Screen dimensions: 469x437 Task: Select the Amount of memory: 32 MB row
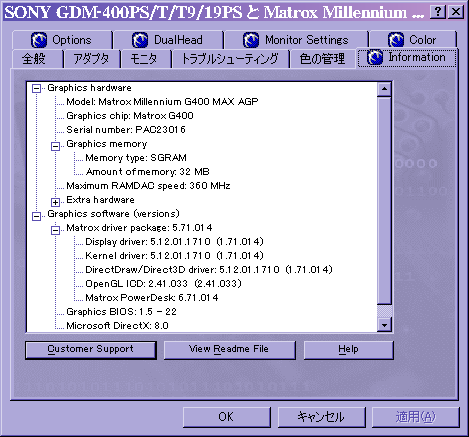pyautogui.click(x=148, y=172)
